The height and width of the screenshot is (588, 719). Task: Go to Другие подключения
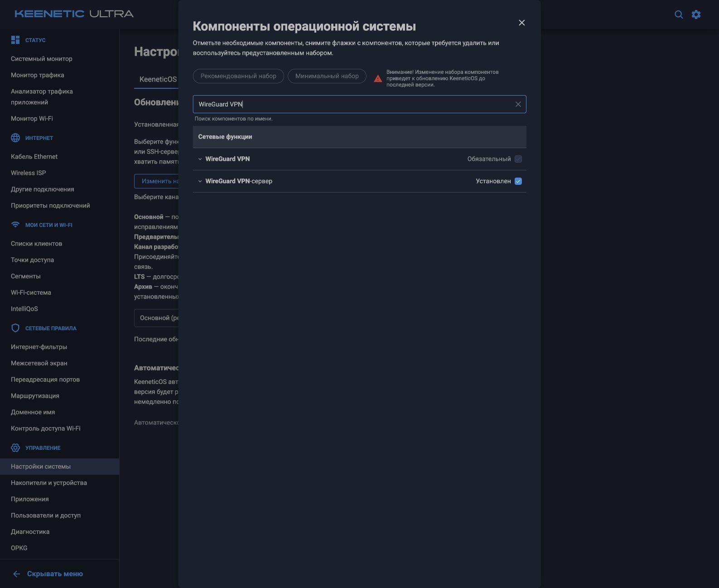(x=43, y=189)
